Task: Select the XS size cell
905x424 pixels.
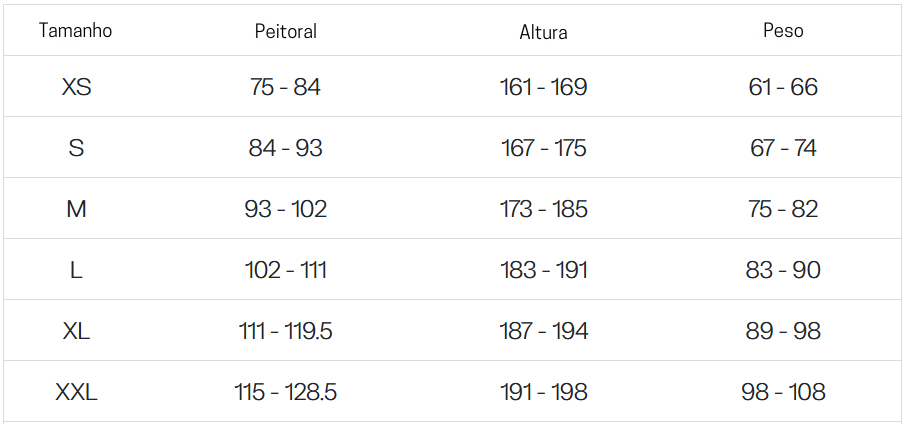Action: pos(76,87)
